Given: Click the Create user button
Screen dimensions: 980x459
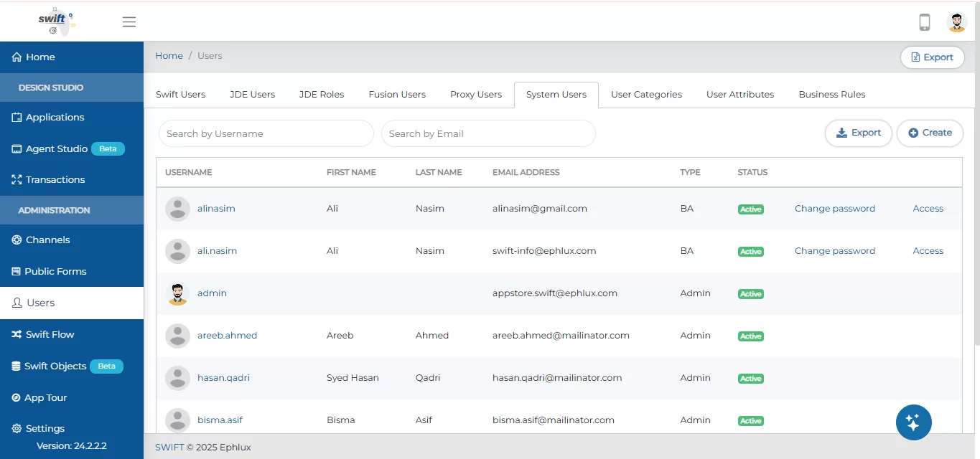Looking at the screenshot, I should coord(930,133).
